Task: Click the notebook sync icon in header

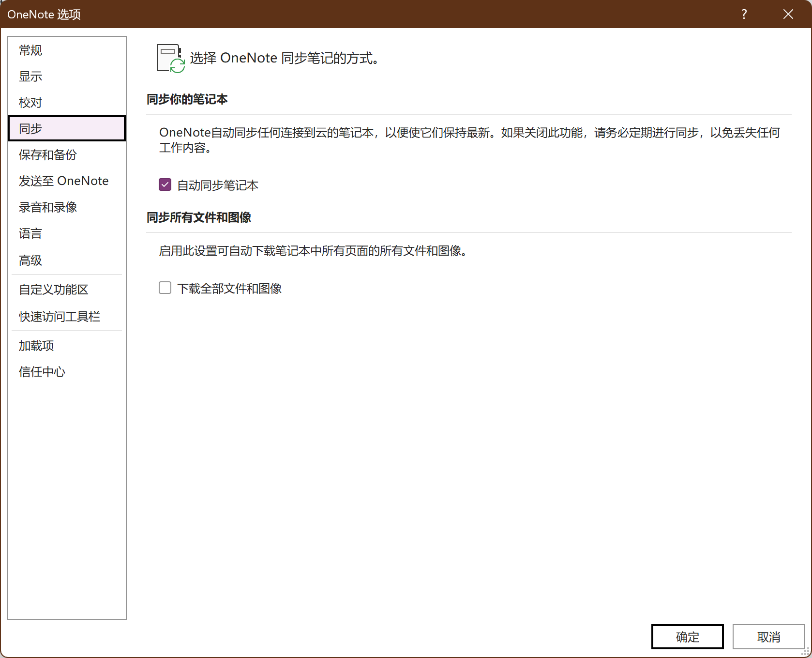Action: click(x=171, y=58)
